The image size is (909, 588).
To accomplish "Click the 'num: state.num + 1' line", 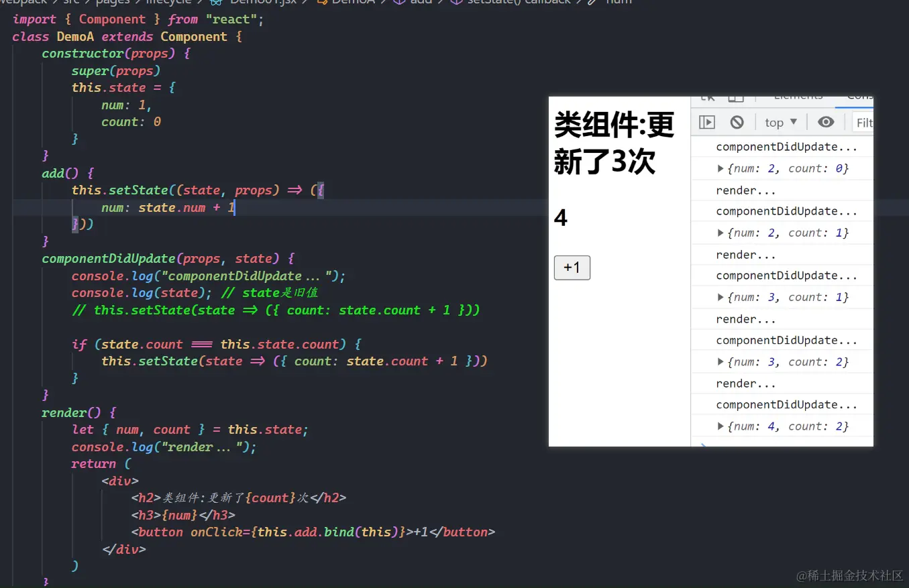I will [168, 208].
